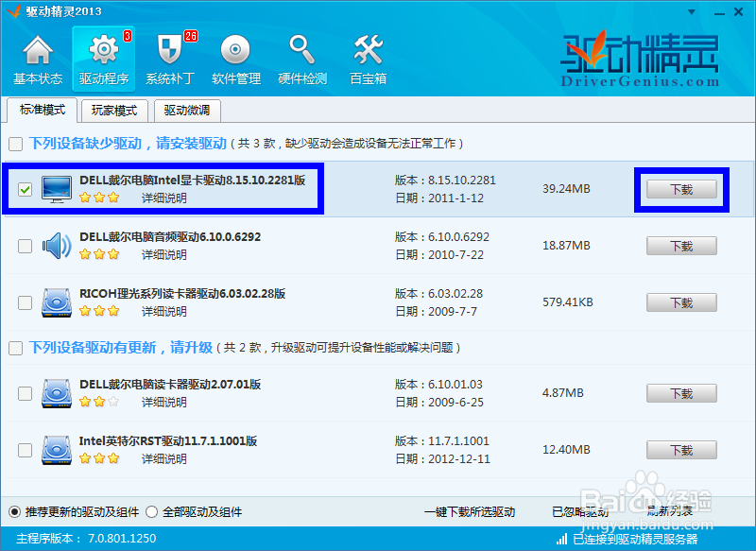This screenshot has width=756, height=551.
Task: Click driver name Intel英特尔RST驱动11.7.1.1001版
Action: [168, 441]
